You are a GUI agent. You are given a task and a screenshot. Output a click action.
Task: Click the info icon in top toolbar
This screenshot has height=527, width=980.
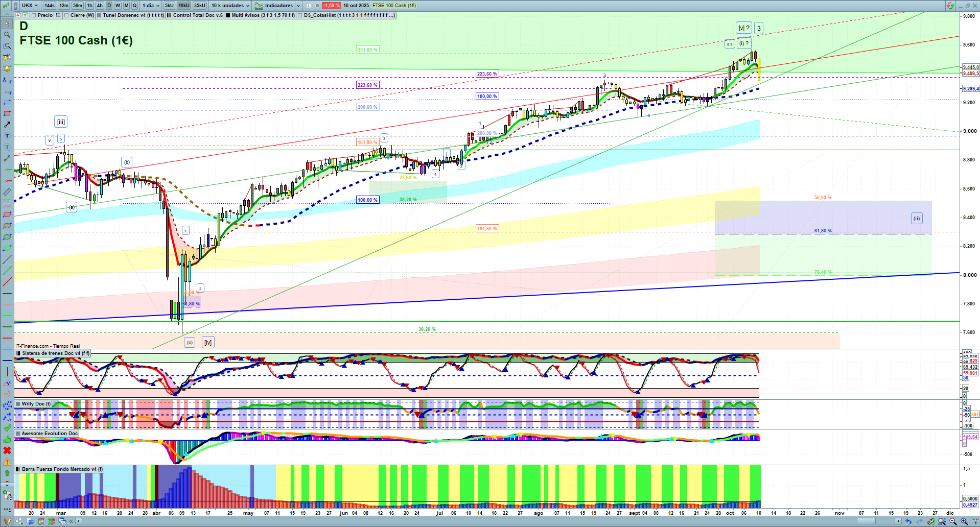pyautogui.click(x=309, y=6)
